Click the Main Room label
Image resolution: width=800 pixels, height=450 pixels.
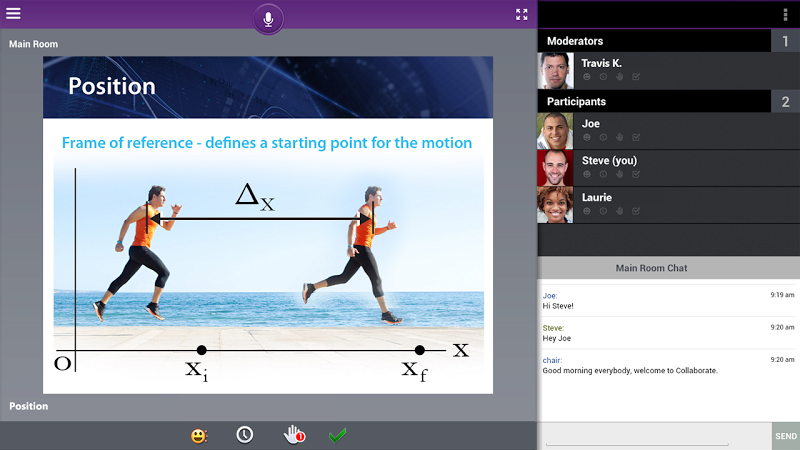pos(33,44)
